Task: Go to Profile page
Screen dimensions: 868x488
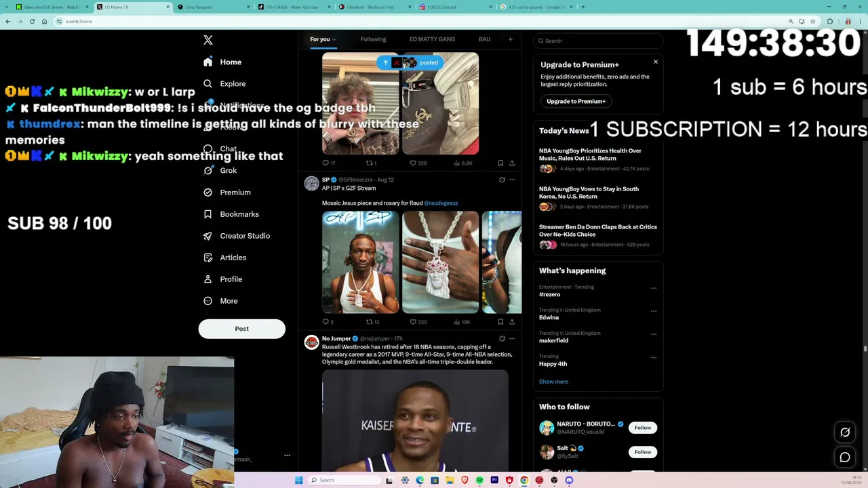Action: 222,279
